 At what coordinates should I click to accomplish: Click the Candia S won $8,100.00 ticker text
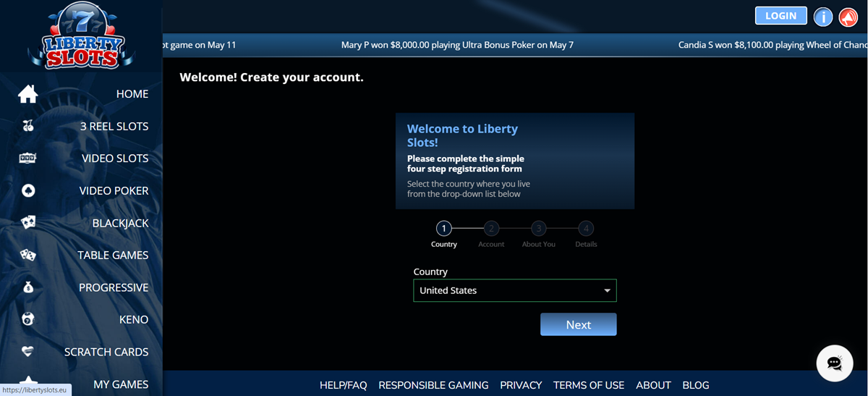point(773,45)
